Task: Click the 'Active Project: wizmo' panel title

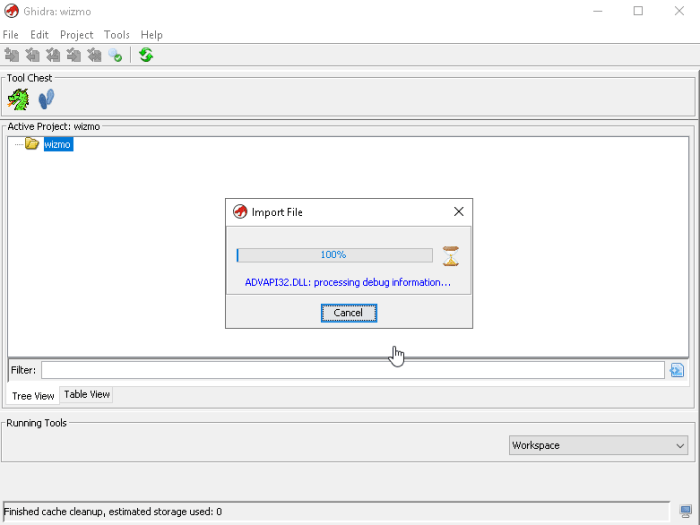Action: (x=54, y=126)
